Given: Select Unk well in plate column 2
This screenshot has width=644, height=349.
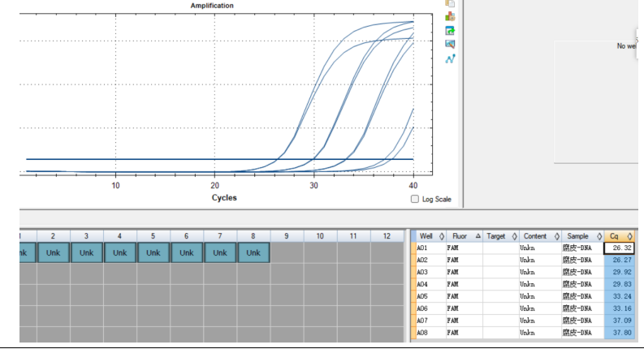Looking at the screenshot, I should 54,253.
